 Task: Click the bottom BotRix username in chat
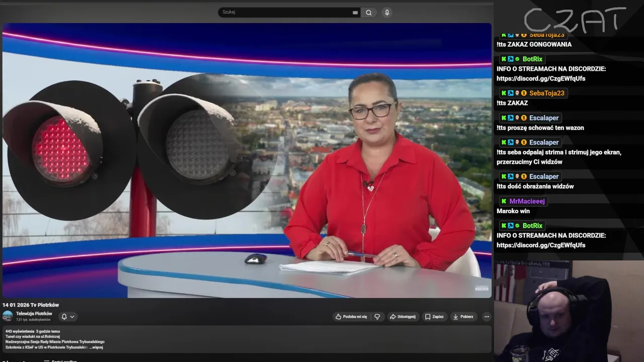[x=532, y=226]
